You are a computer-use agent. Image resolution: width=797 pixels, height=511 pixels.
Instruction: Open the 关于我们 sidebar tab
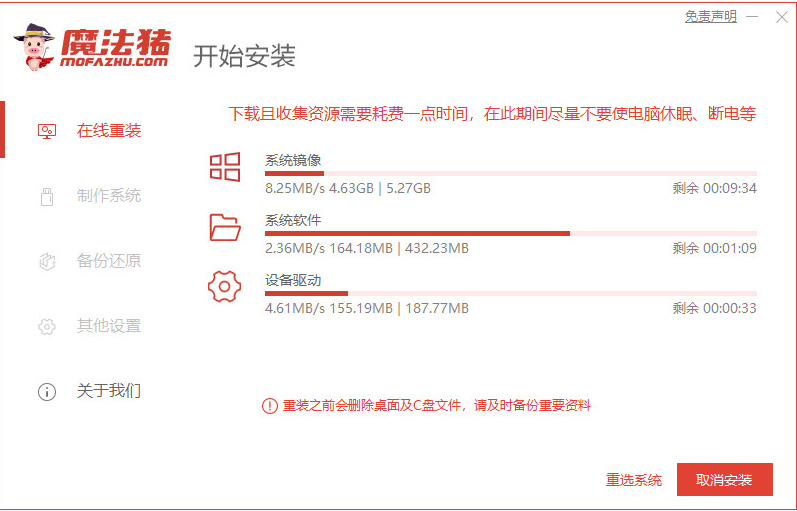(x=108, y=391)
